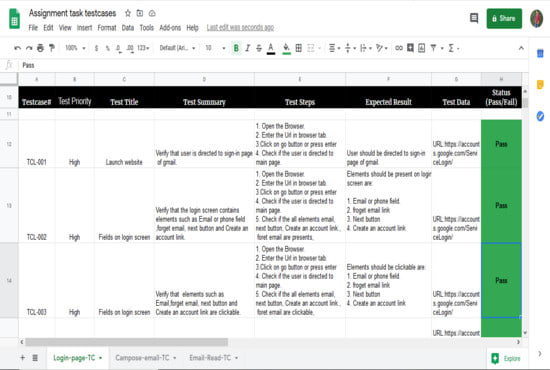This screenshot has height=370, width=550.
Task: Add a new sheet with plus button
Action: pos(22,358)
